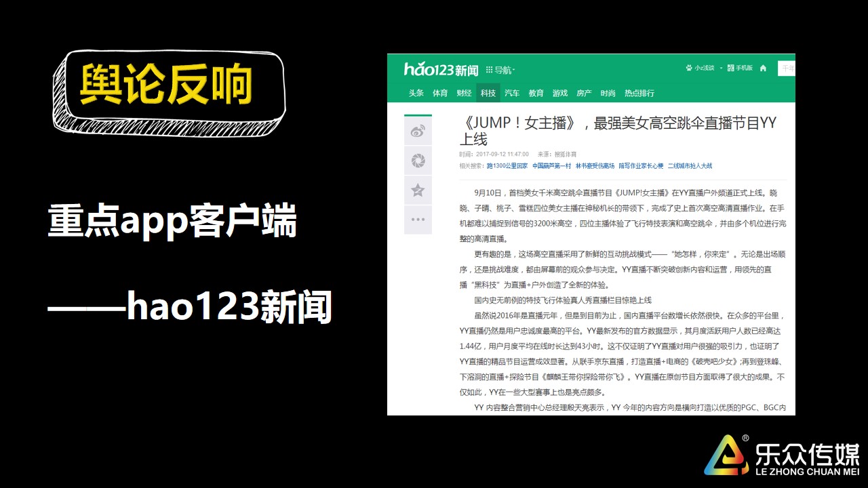Click the paragraph starting 虽然说2016年是直播元年

(623, 354)
